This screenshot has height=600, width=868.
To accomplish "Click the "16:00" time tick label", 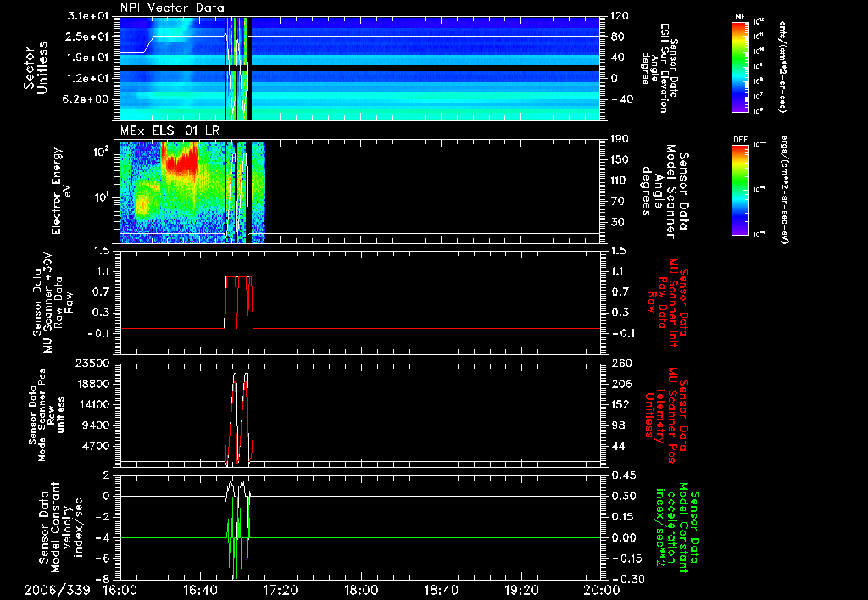I will [x=120, y=590].
